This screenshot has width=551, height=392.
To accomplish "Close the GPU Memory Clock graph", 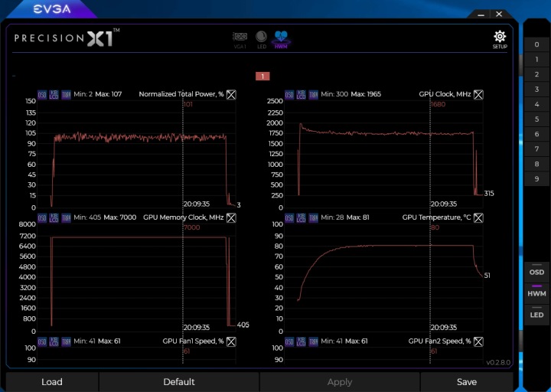I will (x=231, y=218).
